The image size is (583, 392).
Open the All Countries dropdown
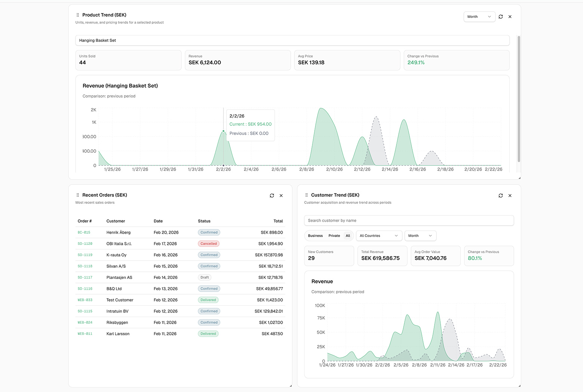378,236
